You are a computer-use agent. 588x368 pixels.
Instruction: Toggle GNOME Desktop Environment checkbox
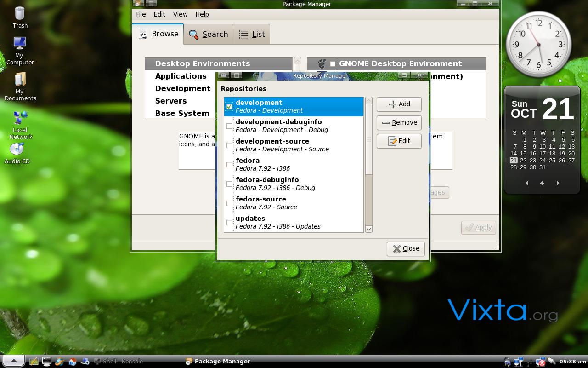click(333, 64)
